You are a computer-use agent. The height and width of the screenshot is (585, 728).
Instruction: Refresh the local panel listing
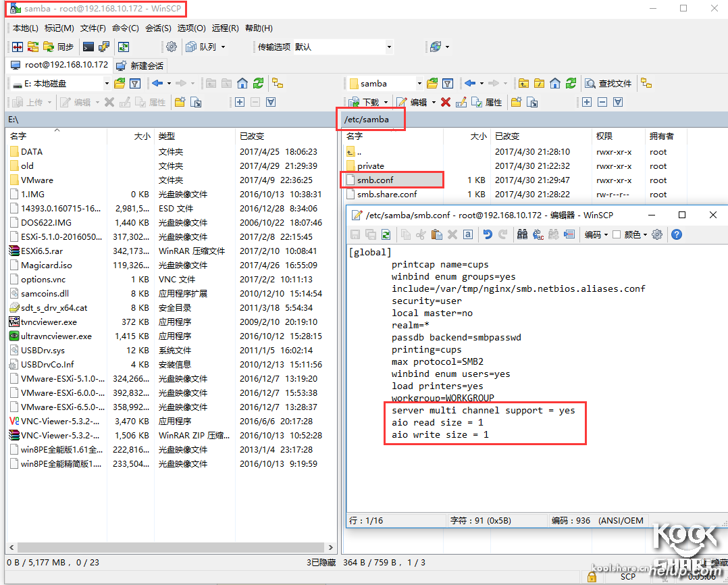click(x=258, y=84)
